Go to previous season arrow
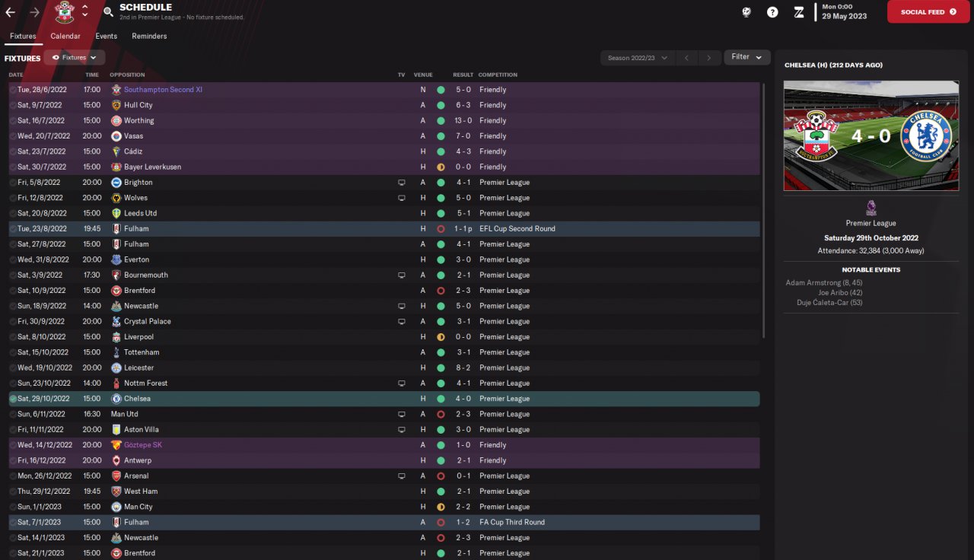974x560 pixels. [x=686, y=58]
